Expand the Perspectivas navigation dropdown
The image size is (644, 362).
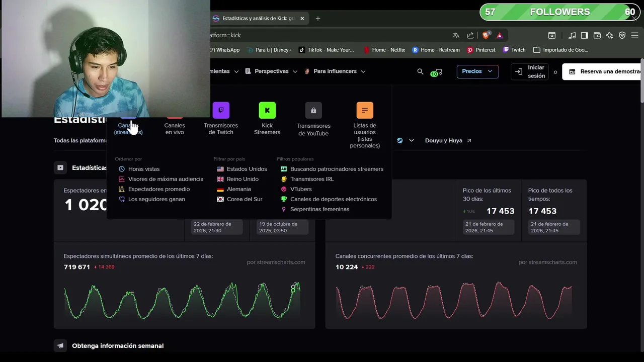(x=271, y=71)
